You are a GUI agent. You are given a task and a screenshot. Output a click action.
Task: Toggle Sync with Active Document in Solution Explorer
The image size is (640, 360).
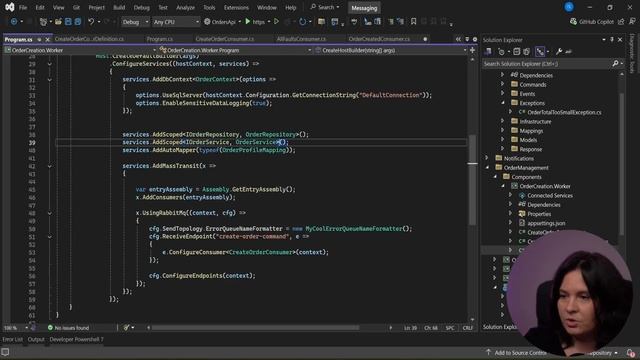tap(540, 51)
